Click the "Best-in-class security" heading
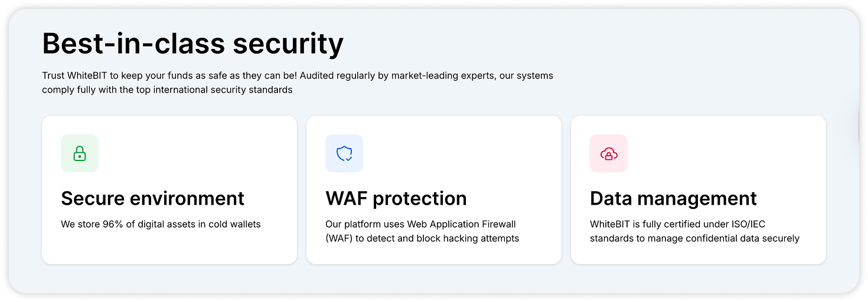This screenshot has height=302, width=868. pos(192,44)
